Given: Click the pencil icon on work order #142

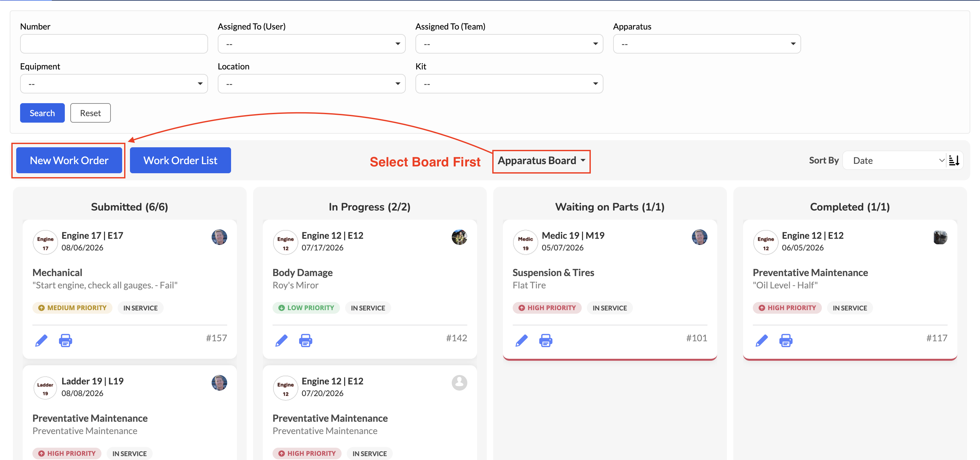Looking at the screenshot, I should point(282,340).
